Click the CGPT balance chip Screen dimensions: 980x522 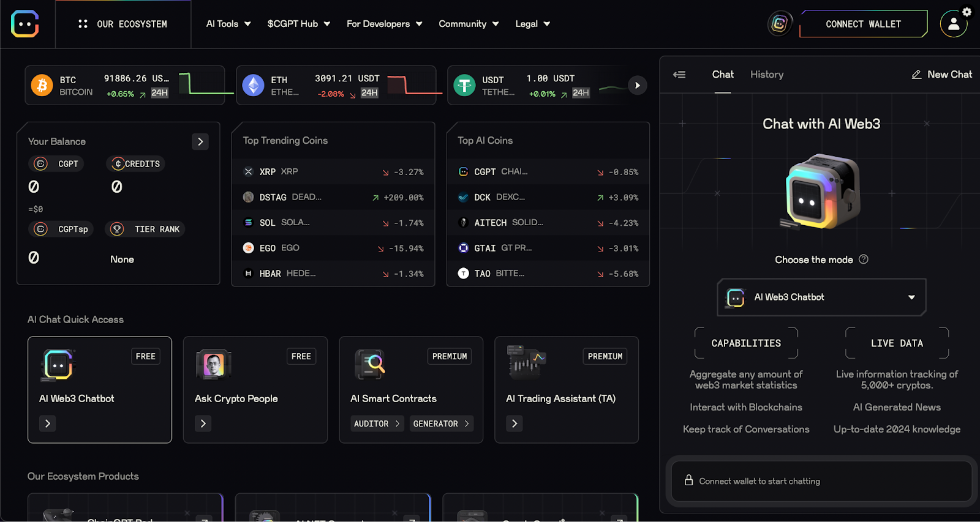pyautogui.click(x=57, y=164)
